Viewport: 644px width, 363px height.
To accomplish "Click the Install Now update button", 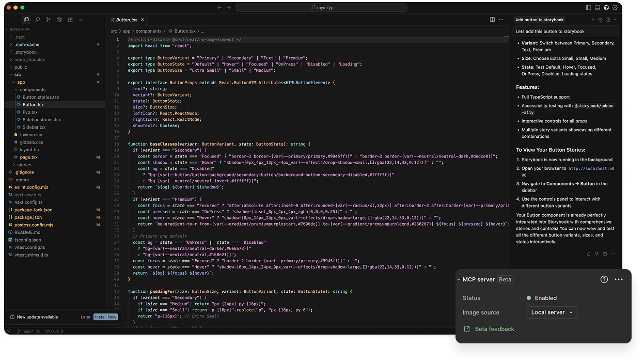I will pyautogui.click(x=105, y=317).
